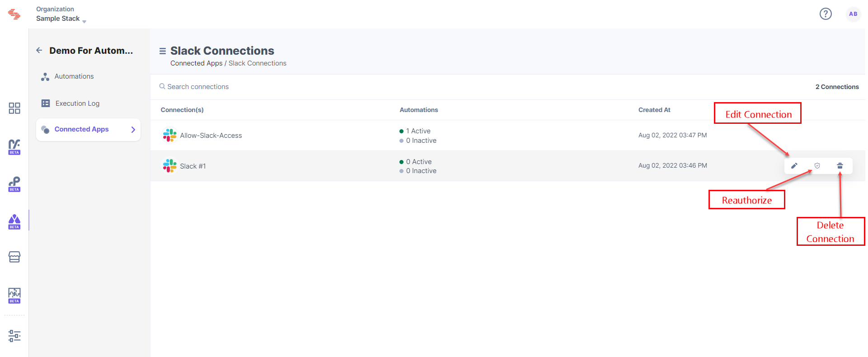Open the marketplace storefront icon in left rail
Screen dimensions: 868x357
tap(14, 257)
